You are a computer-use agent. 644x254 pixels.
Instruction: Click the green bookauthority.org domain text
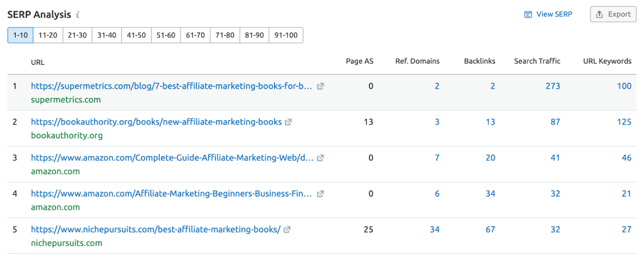point(67,135)
